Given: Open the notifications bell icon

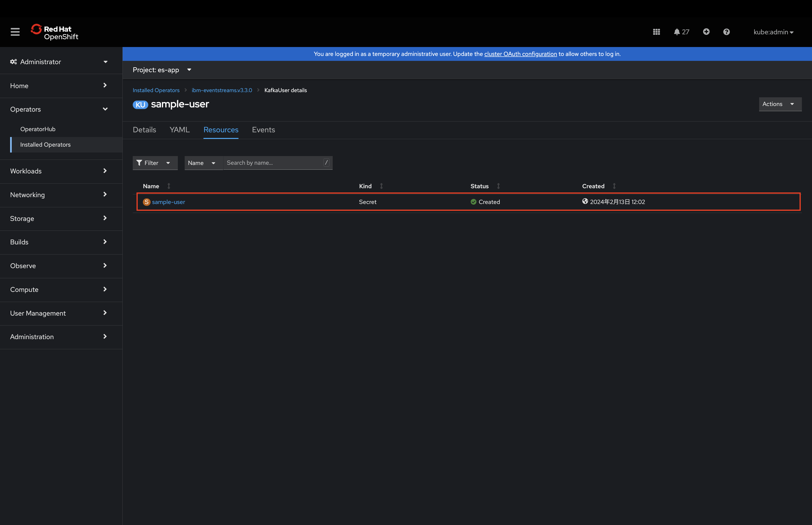Looking at the screenshot, I should [x=677, y=32].
